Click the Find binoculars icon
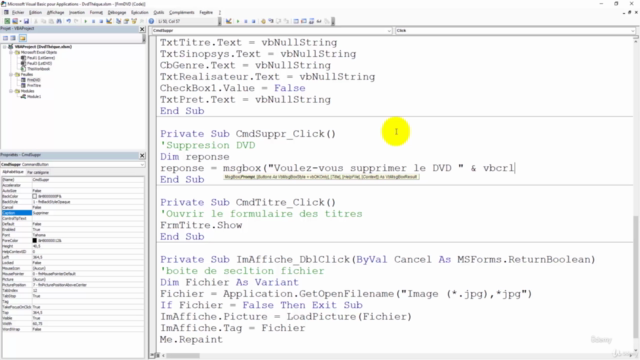The height and width of the screenshot is (360, 640). [x=59, y=21]
